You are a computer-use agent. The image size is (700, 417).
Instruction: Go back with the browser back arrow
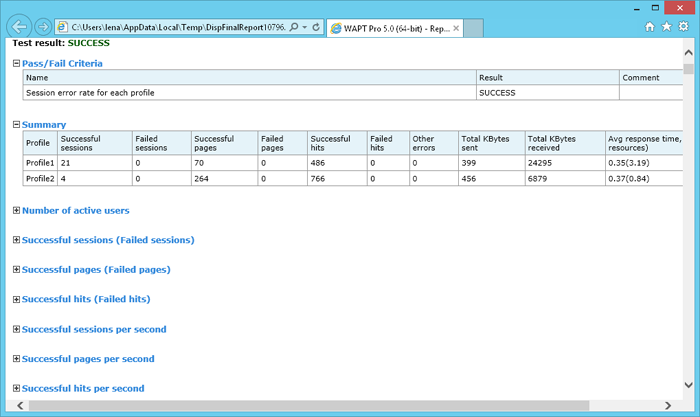(x=19, y=27)
